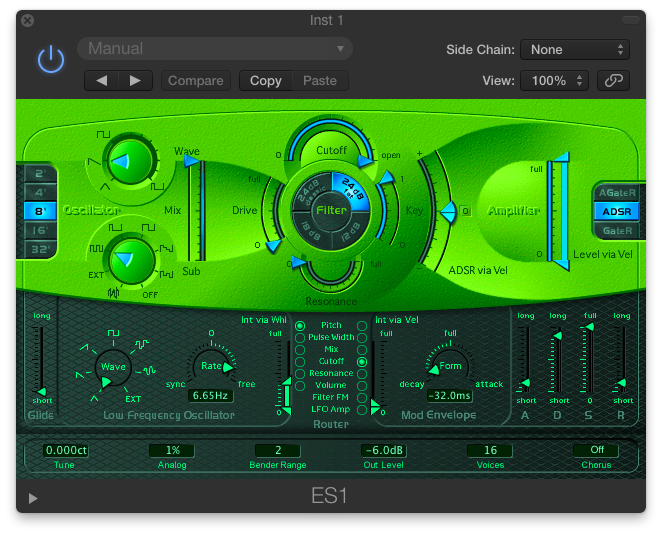Click the Paste button
This screenshot has height=535, width=662.
[x=320, y=80]
